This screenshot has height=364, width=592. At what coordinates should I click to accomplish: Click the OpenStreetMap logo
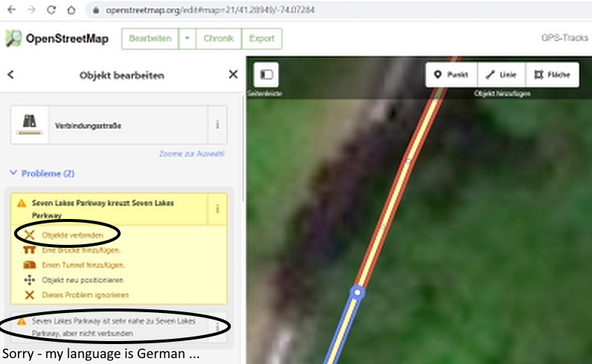pos(57,38)
